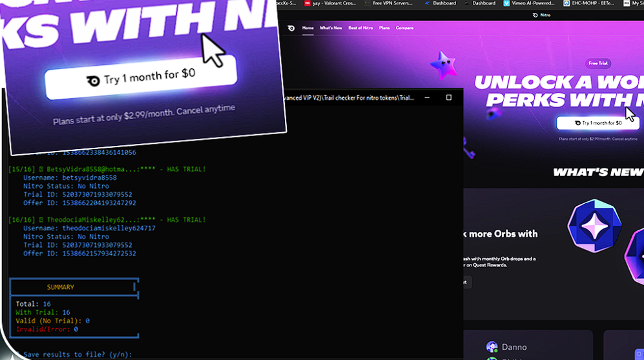Click the TheodociaMiskelley62 HAS TRIAL line
This screenshot has height=360, width=644.
click(x=107, y=220)
